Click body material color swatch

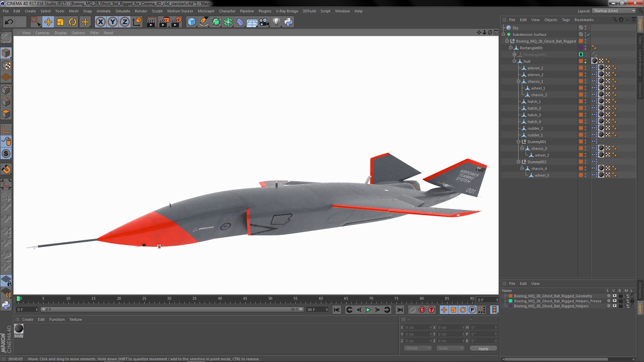pos(18,328)
